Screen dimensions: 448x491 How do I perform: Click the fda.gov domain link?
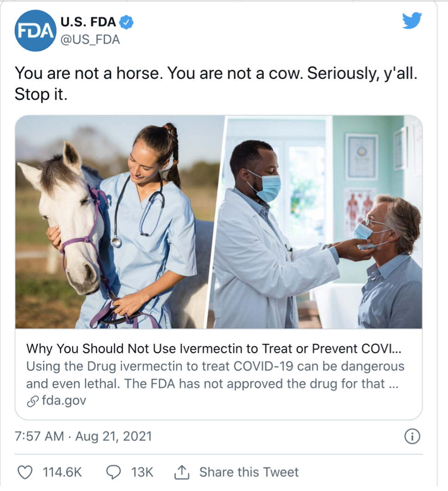tap(64, 401)
